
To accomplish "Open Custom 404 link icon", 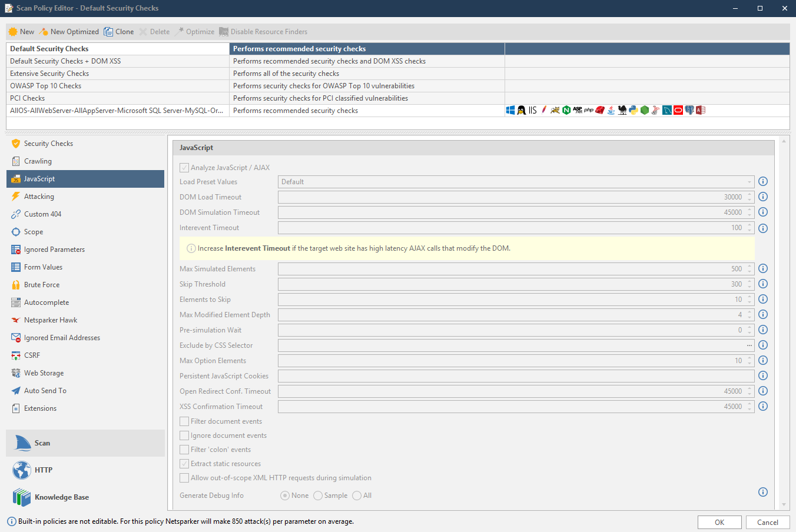I will pyautogui.click(x=16, y=214).
